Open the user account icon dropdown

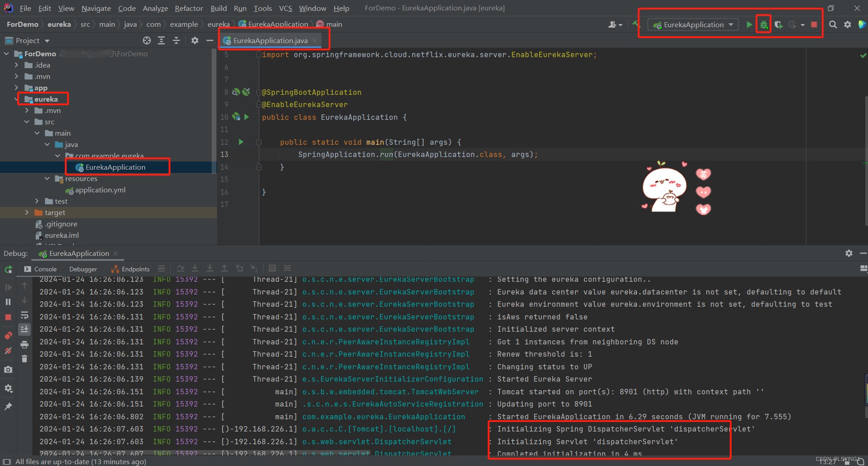[x=615, y=25]
